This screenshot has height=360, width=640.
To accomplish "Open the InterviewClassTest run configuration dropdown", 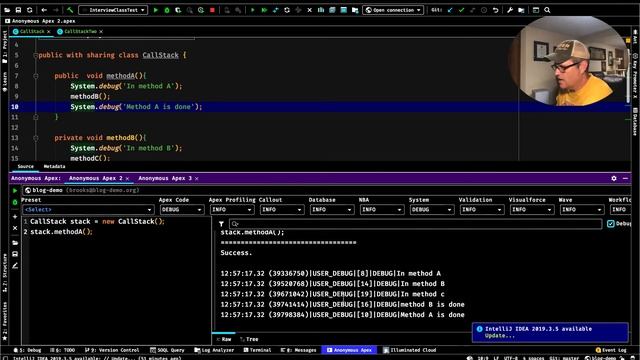I will pyautogui.click(x=113, y=10).
